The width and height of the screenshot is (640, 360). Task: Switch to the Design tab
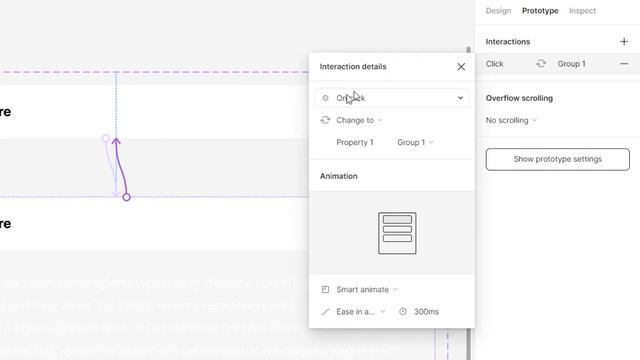(x=498, y=11)
